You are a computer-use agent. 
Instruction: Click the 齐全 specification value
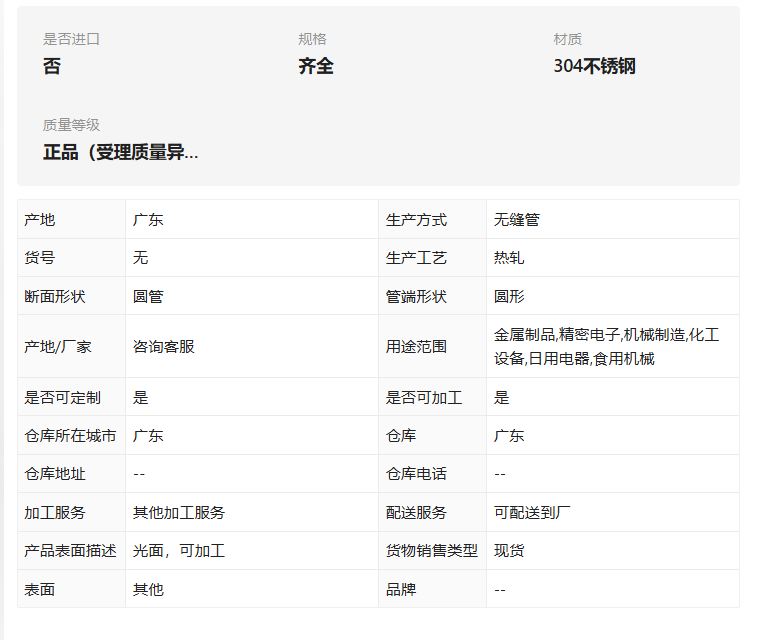coord(316,66)
